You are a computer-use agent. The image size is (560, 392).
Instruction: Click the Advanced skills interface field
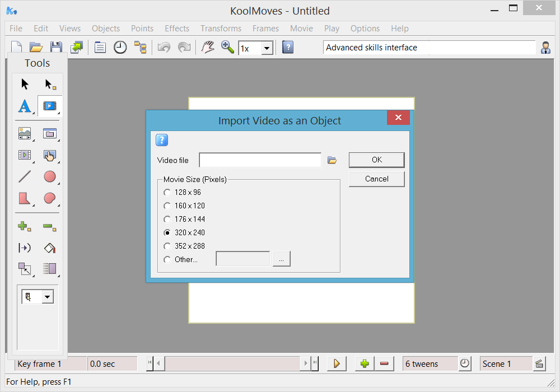click(x=430, y=48)
